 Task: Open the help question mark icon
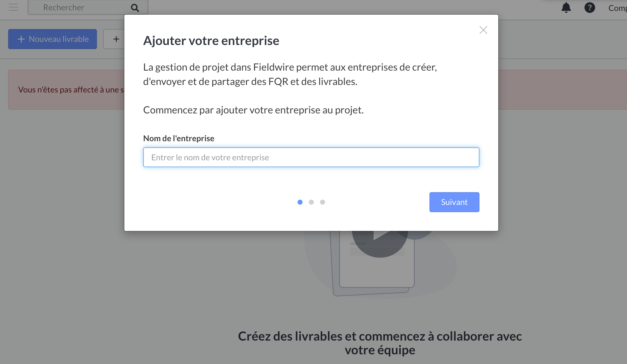590,7
